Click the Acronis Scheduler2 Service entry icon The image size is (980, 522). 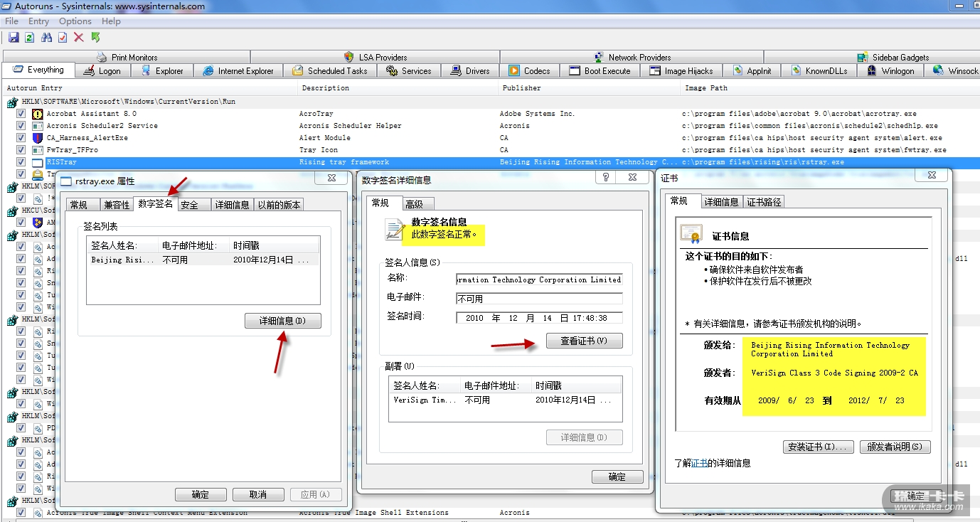38,126
